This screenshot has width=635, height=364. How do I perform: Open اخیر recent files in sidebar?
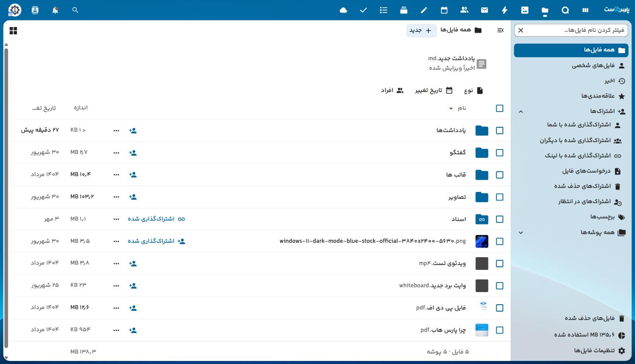571,81
